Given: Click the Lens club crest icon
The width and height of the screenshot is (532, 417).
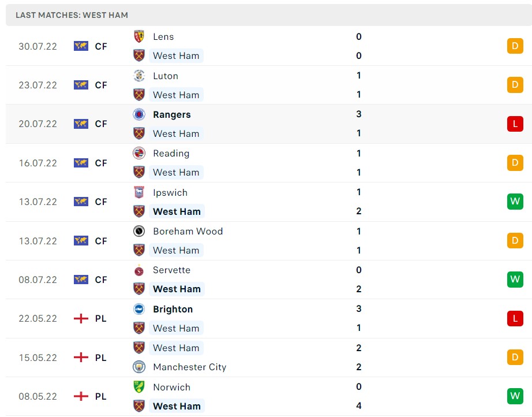Looking at the screenshot, I should [138, 36].
